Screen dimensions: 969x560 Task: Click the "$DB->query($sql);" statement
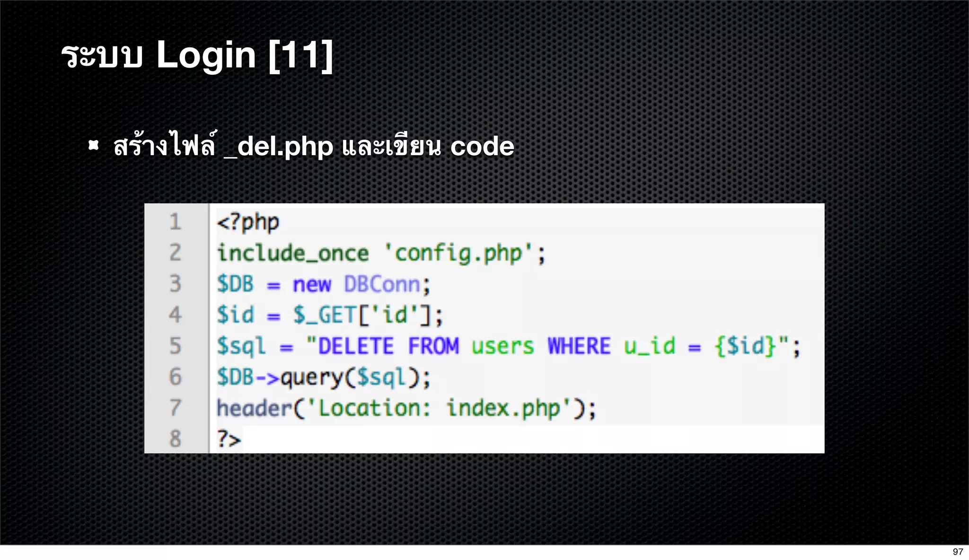click(x=324, y=377)
